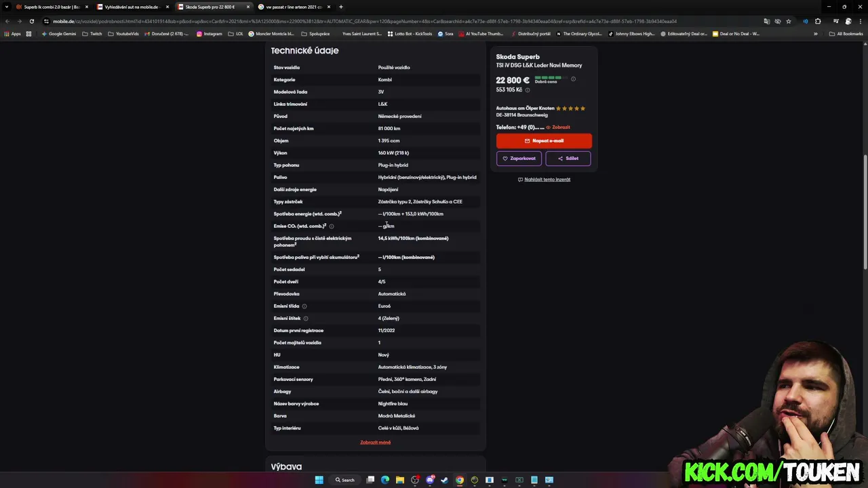Go back to the previous page
The image size is (868, 488).
pyautogui.click(x=7, y=21)
